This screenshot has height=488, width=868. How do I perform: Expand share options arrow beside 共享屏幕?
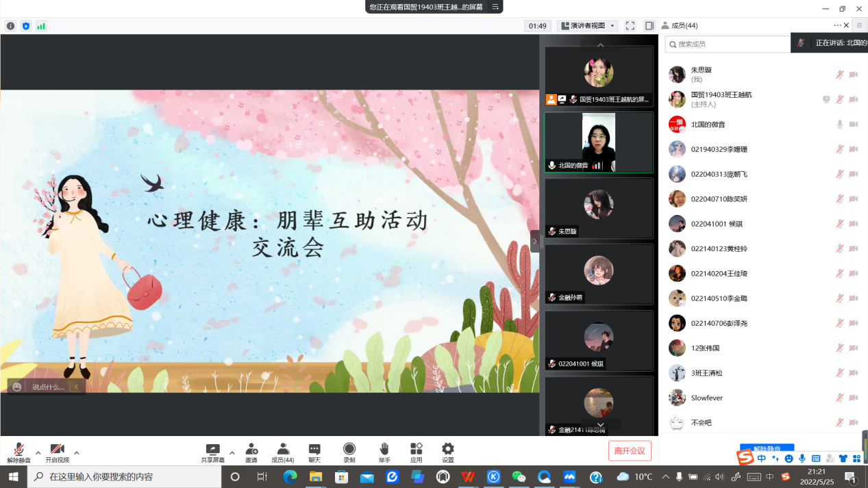232,452
